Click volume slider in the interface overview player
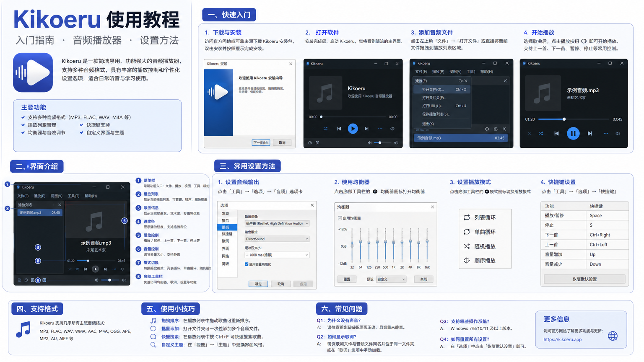The height and width of the screenshot is (362, 644). pos(110,280)
